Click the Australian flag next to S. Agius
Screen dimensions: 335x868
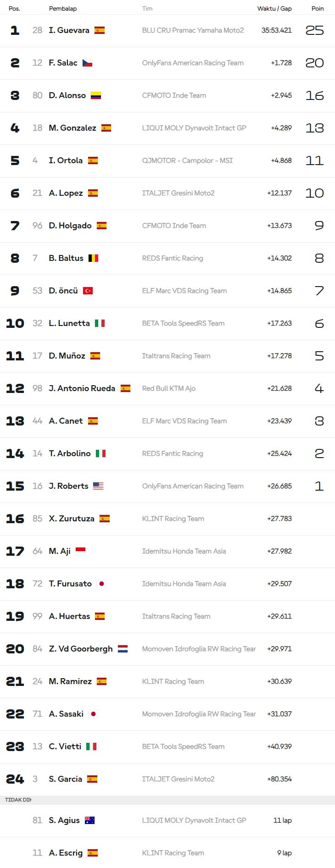tap(89, 820)
